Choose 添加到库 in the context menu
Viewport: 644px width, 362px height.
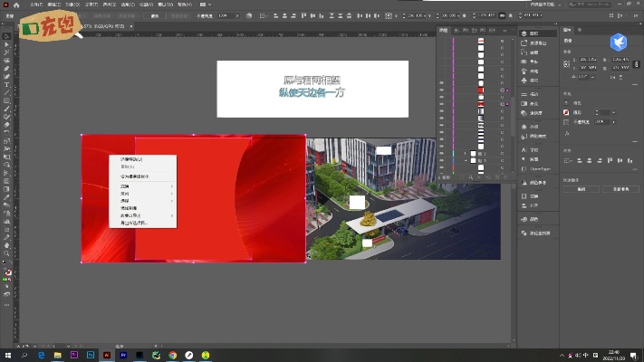click(x=143, y=208)
